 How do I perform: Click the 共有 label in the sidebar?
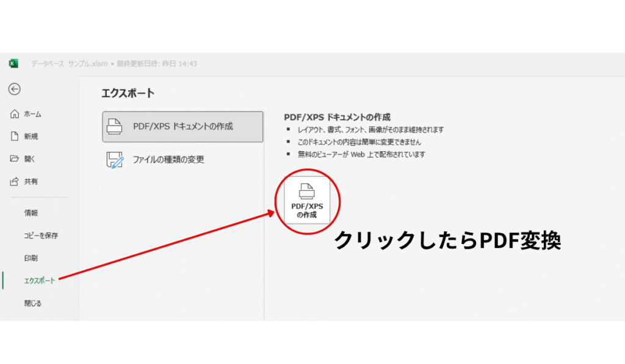[x=31, y=182]
